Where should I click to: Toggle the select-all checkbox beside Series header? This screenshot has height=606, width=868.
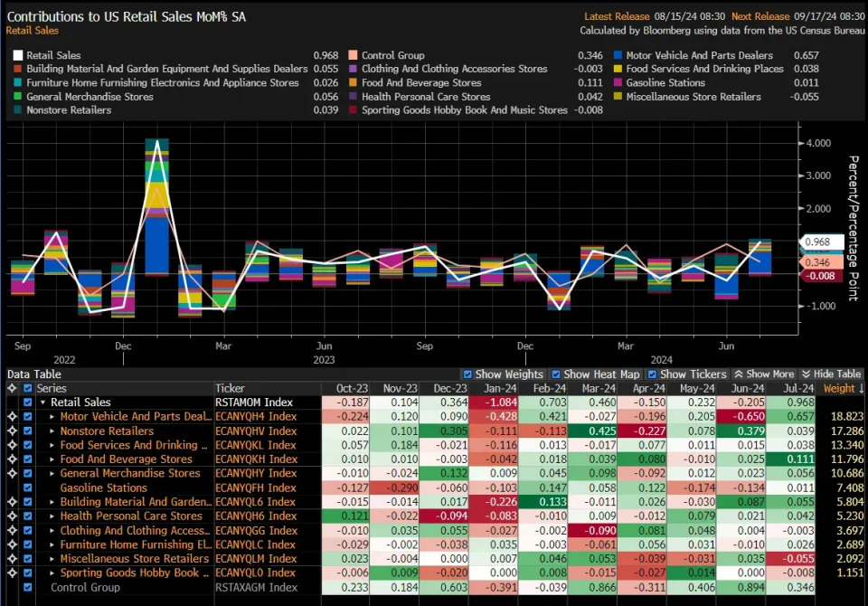(x=28, y=388)
